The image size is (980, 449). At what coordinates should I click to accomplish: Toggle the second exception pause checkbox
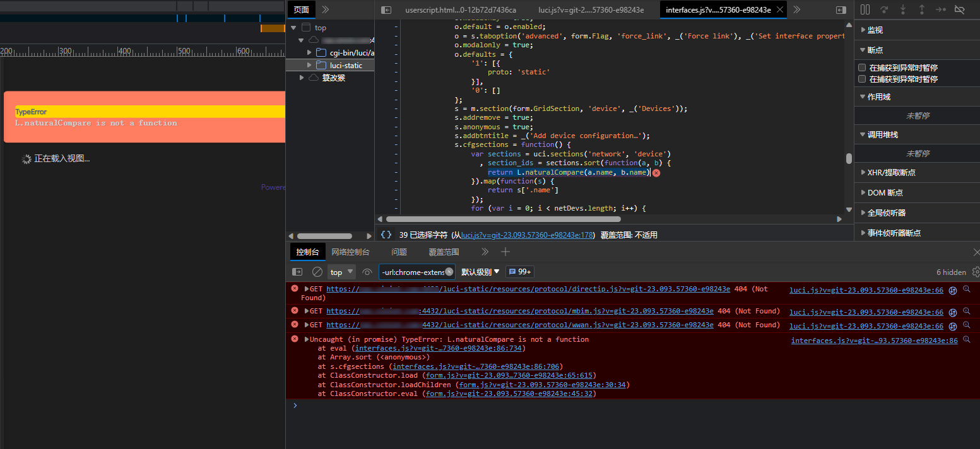point(862,78)
